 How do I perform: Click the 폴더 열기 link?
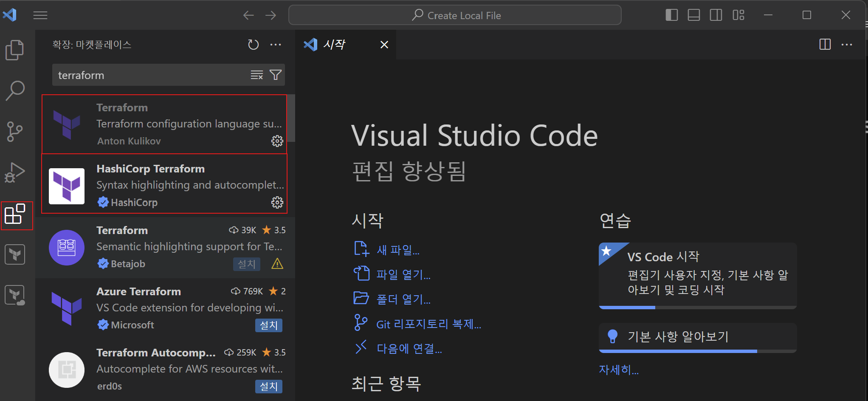click(403, 299)
